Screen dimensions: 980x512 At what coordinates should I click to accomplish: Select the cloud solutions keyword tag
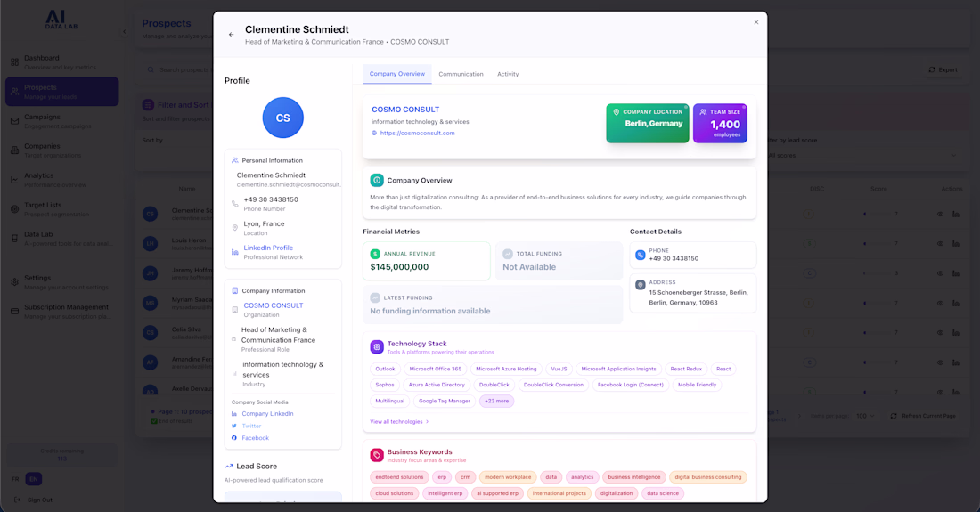(x=395, y=493)
